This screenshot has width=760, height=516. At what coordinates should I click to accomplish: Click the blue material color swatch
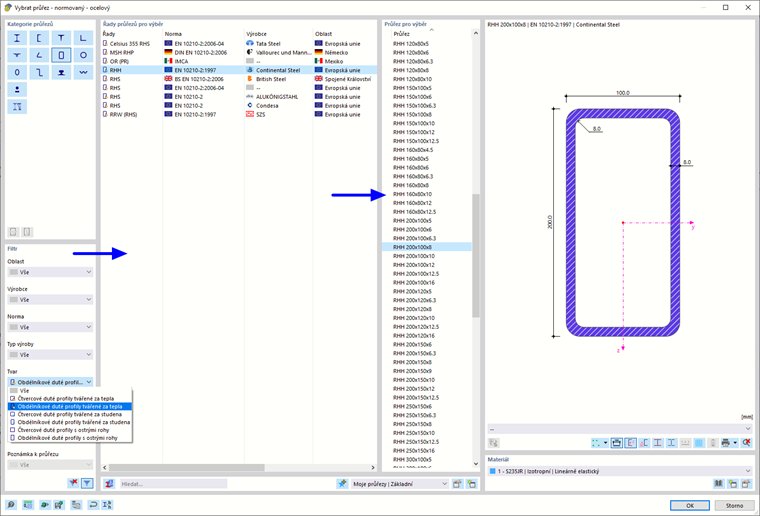pyautogui.click(x=492, y=471)
